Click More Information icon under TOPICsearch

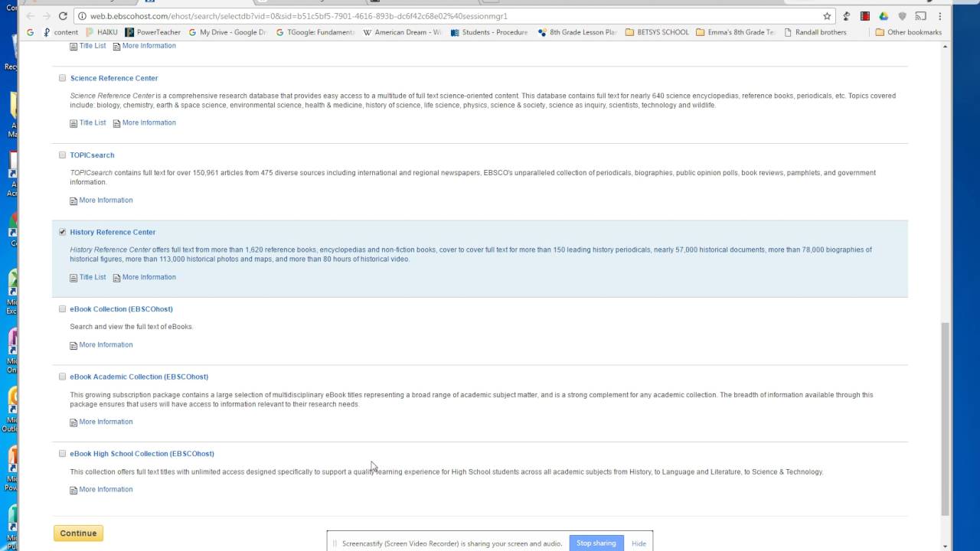click(73, 201)
